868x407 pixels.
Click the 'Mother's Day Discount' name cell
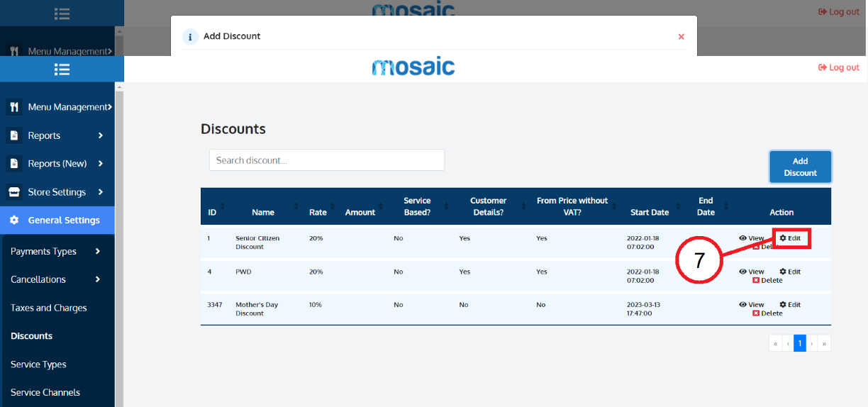[x=257, y=309]
